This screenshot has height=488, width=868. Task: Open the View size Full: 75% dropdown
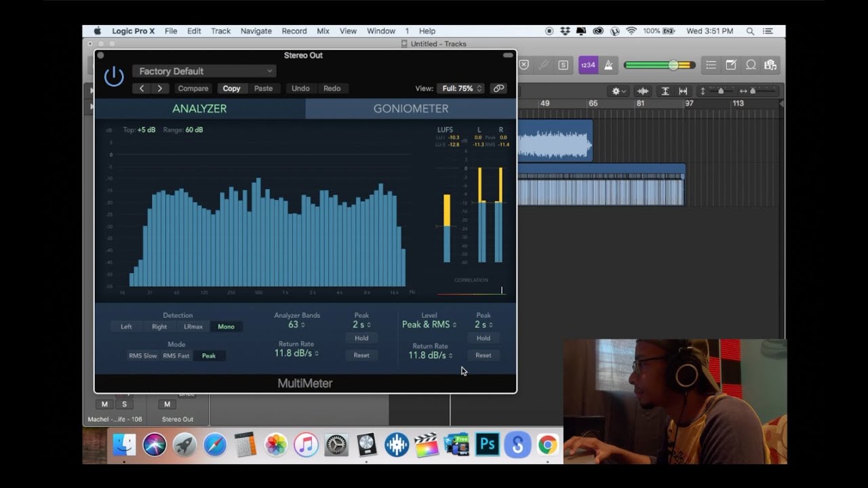click(461, 88)
